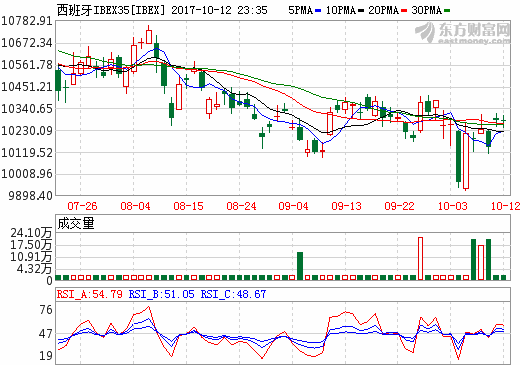Select the 09-22 date label

[399, 206]
